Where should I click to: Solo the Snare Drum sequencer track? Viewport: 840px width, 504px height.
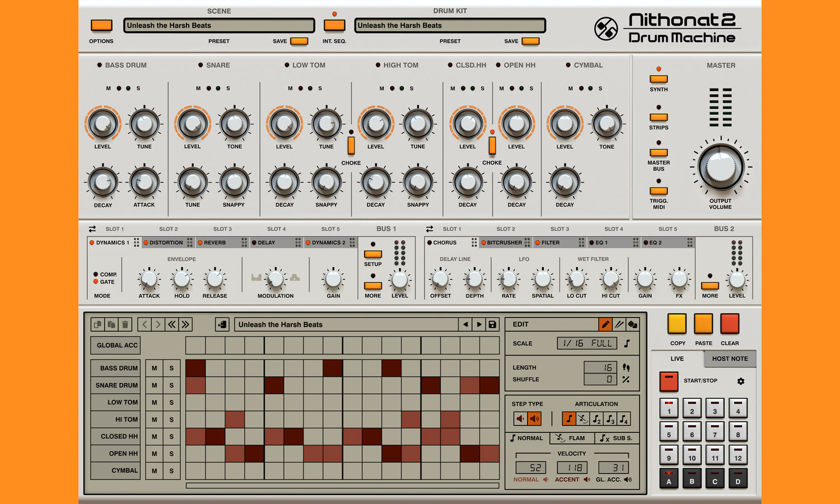point(171,385)
